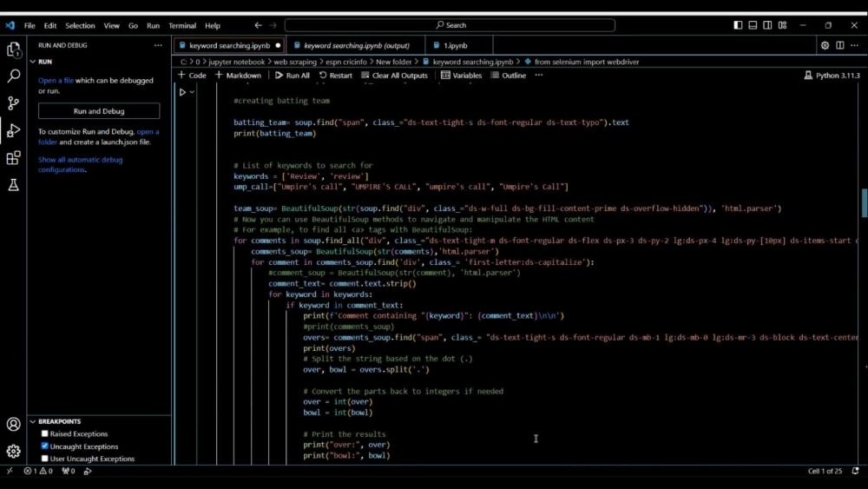The height and width of the screenshot is (489, 868).
Task: Open the Manage gear in activity bar
Action: pos(13,452)
